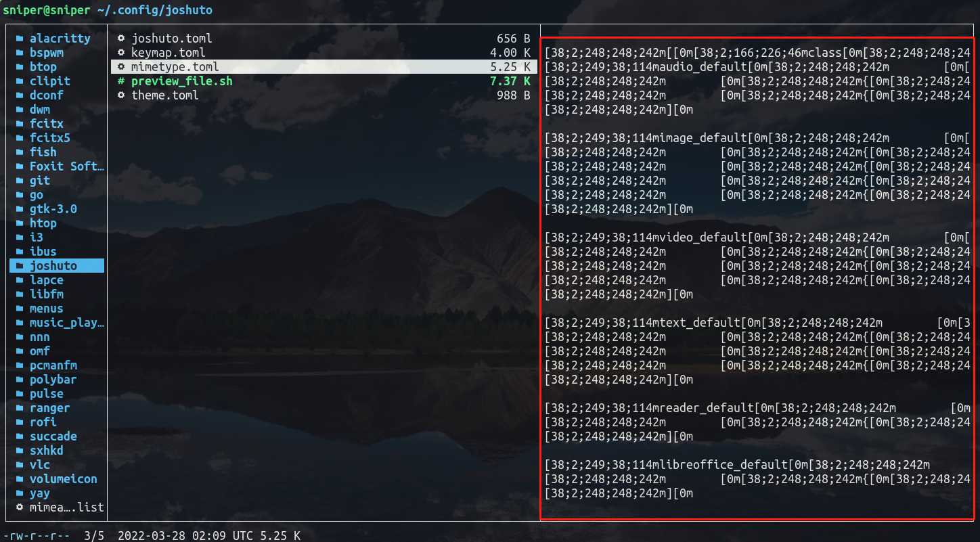Image resolution: width=980 pixels, height=542 pixels.
Task: Click the image_default line in preview
Action: click(757, 138)
